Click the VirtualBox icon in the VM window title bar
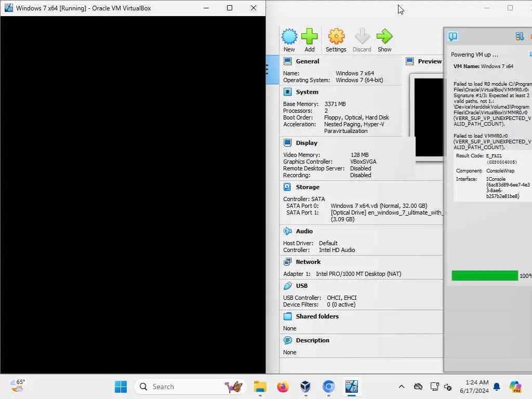 (9, 8)
